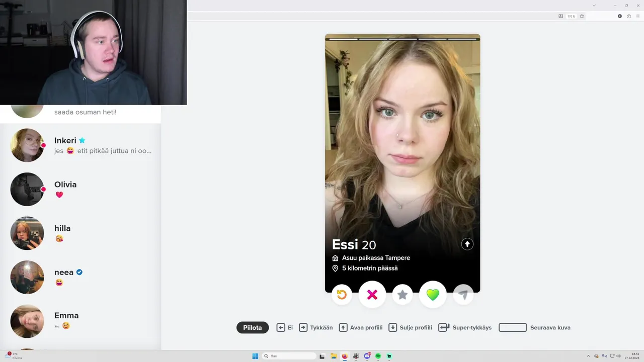The image size is (644, 362).
Task: Open the browser account profile icon
Action: 620,16
